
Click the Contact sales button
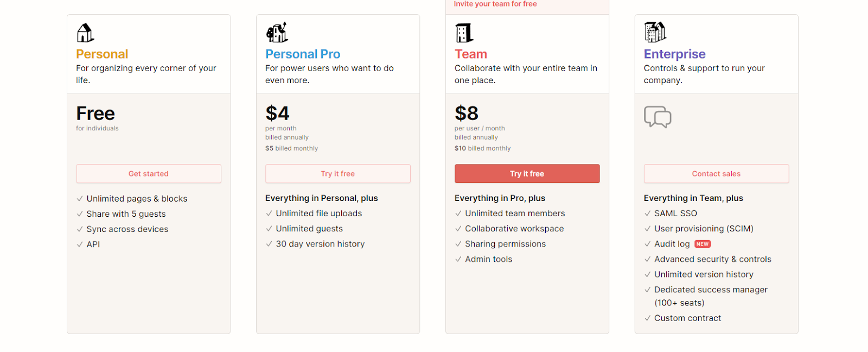pos(717,174)
